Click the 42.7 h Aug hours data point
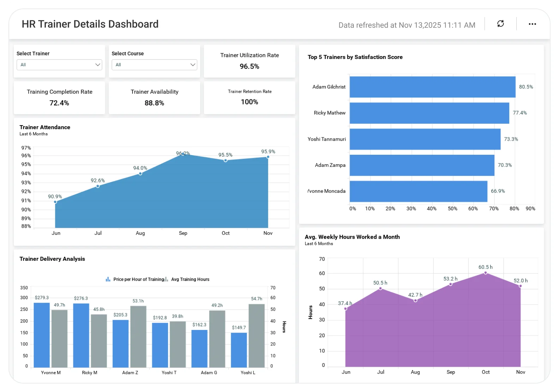This screenshot has width=559, height=392. pos(416,300)
